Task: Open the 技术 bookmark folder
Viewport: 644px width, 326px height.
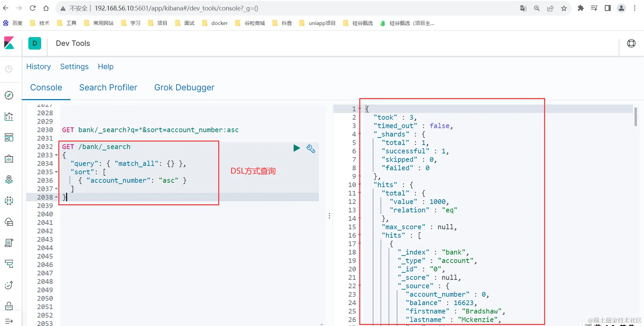Action: (x=40, y=23)
